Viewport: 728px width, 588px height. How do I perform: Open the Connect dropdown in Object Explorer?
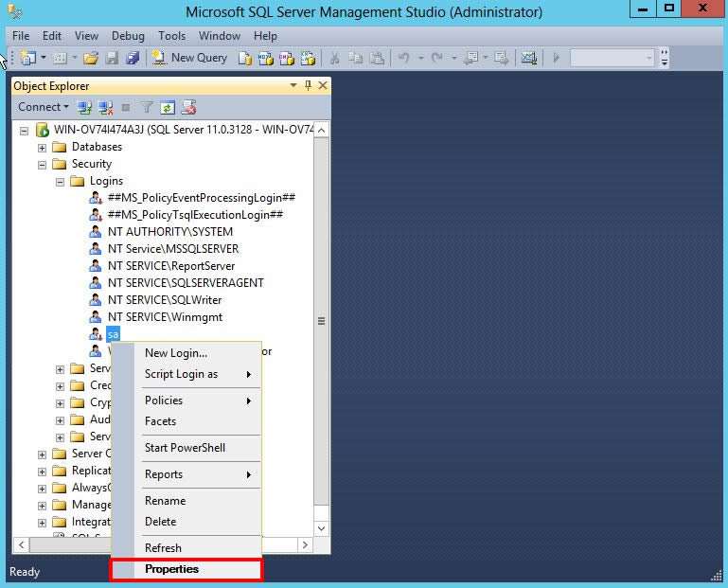pos(44,107)
